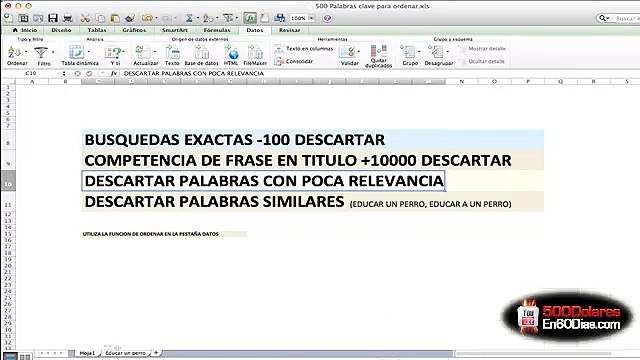Switch to the Revisar ribbon tab
This screenshot has height=360, width=640.
tap(289, 30)
